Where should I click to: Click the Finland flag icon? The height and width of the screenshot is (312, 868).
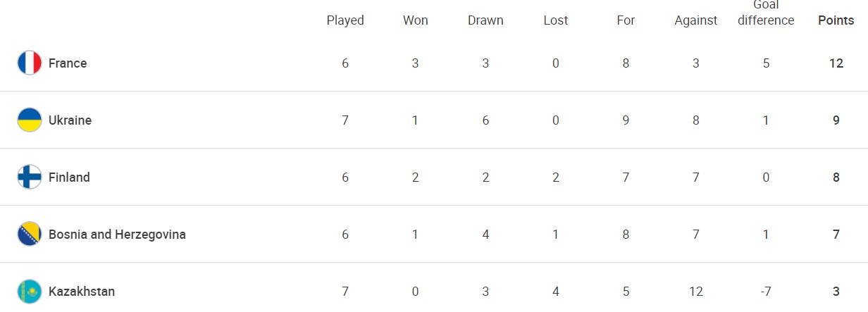click(x=30, y=177)
